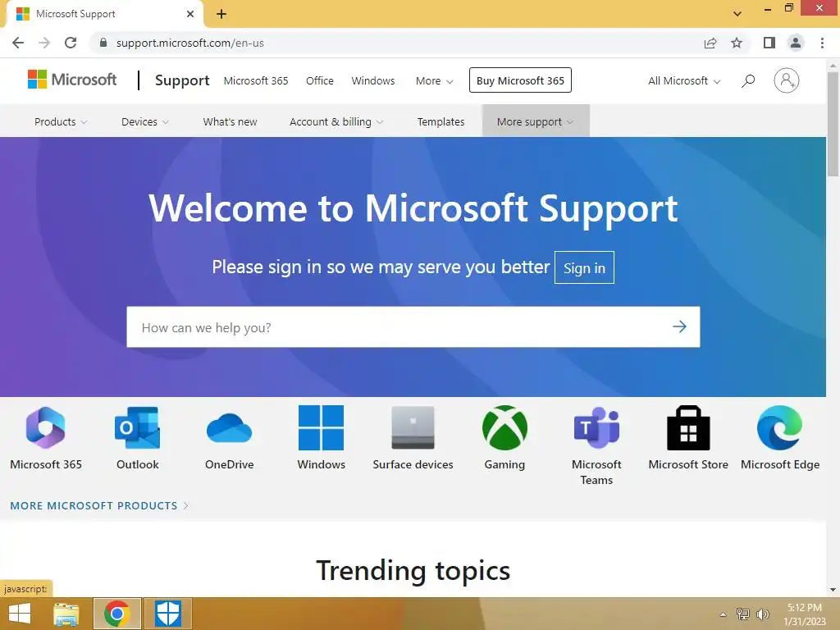View site information via lock icon
Screen dimensions: 840x630
[x=103, y=43]
